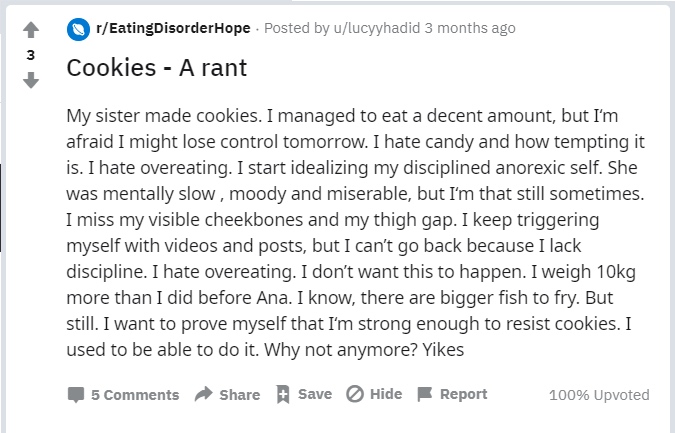Click the Share button label
Viewport: 675px width, 433px height.
coord(240,395)
